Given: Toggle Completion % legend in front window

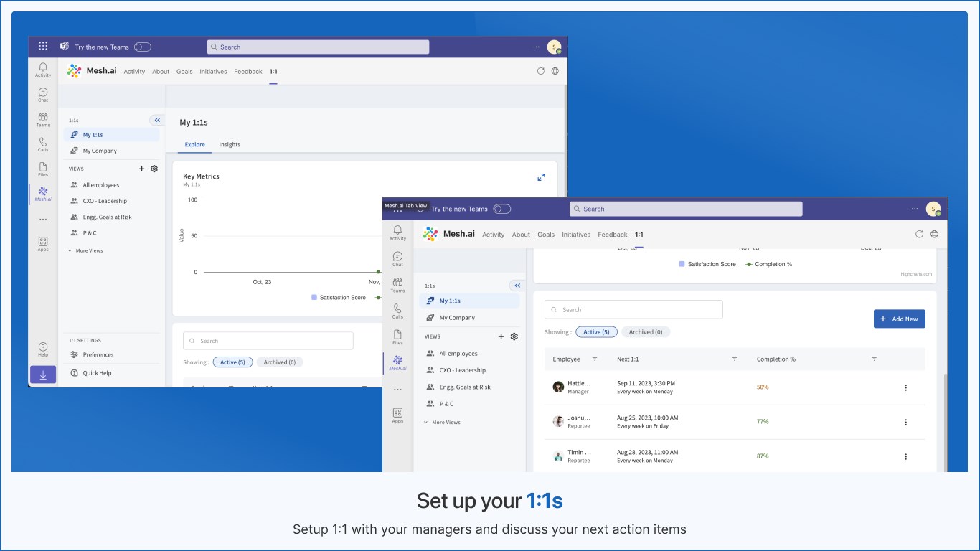Looking at the screenshot, I should point(769,264).
